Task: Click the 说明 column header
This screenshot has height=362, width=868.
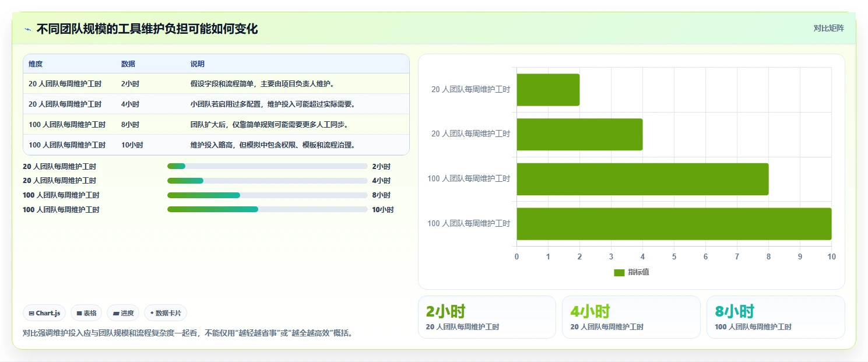Action: 198,64
